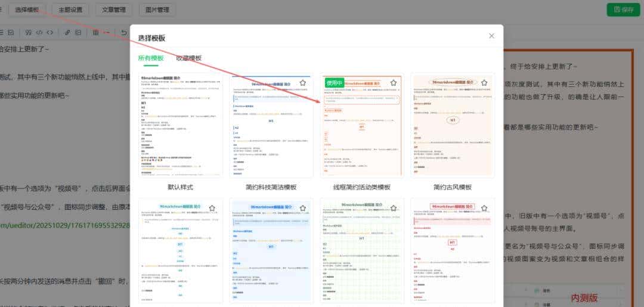Viewport: 644px width, 307px height.
Task: Star the green grid-paper template
Action: [394, 208]
